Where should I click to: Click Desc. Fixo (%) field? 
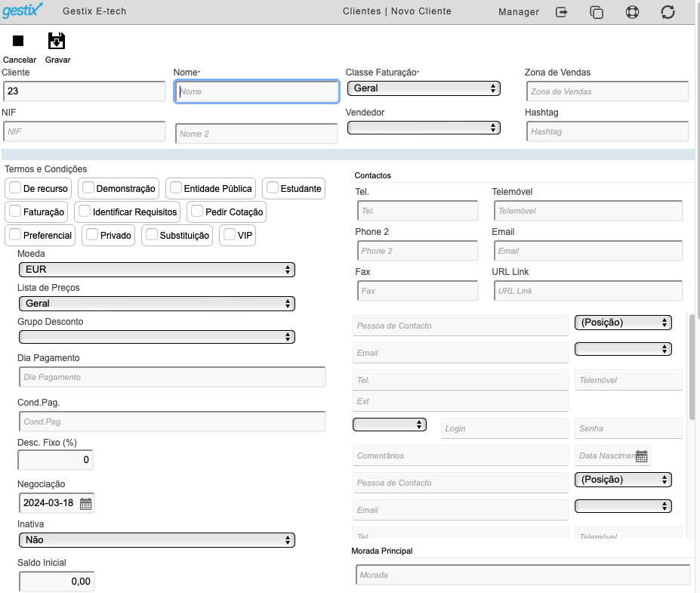(55, 460)
